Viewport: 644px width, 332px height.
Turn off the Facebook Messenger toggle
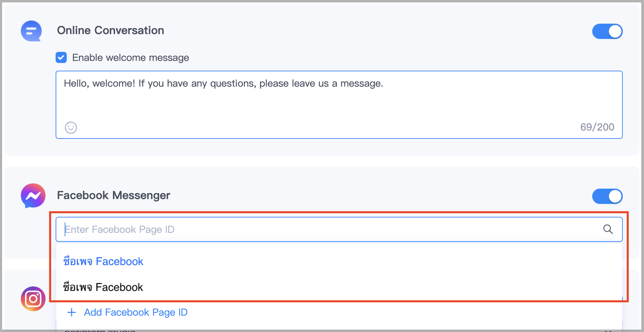point(607,196)
